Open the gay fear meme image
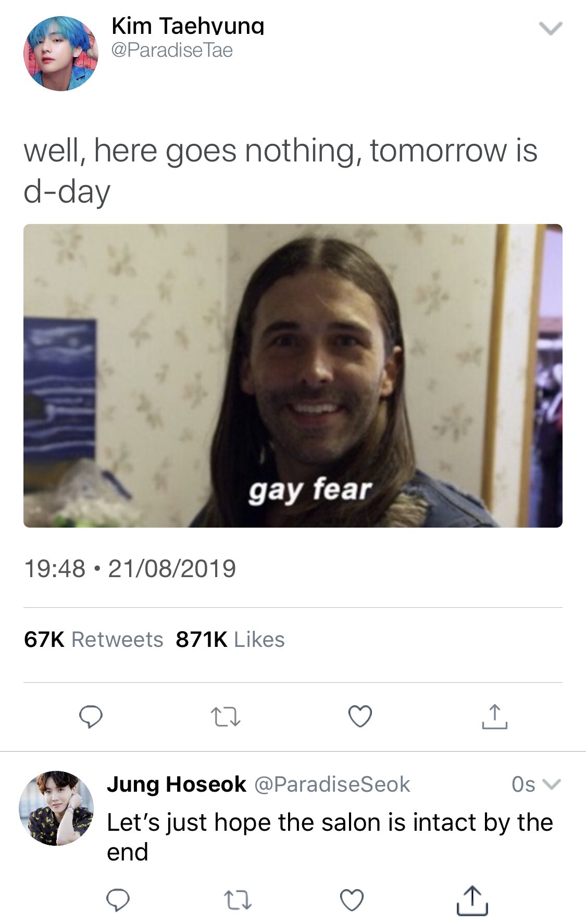586x924 pixels. click(x=293, y=376)
